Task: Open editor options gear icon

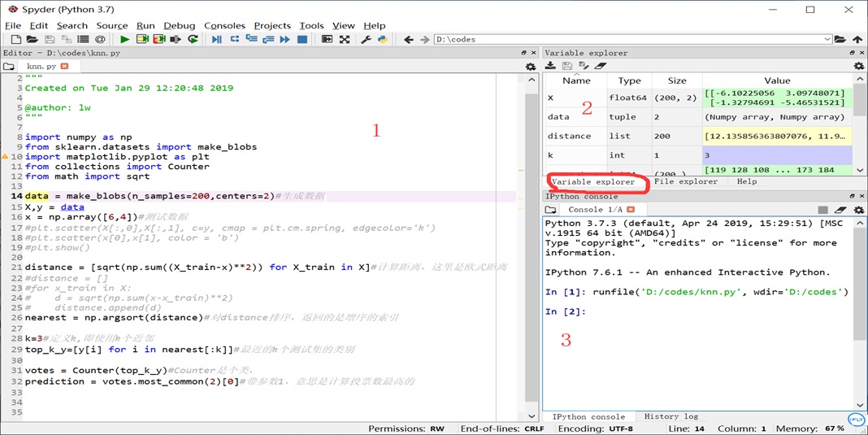Action: 531,67
